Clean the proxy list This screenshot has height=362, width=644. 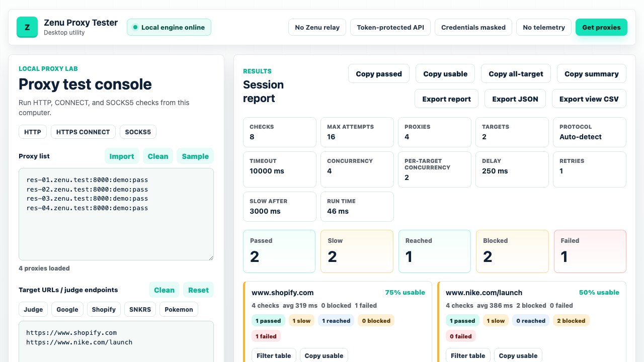click(x=158, y=156)
